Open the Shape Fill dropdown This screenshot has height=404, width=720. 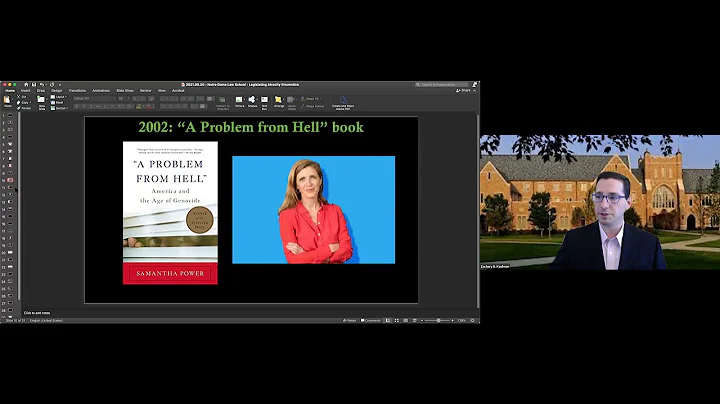click(311, 99)
